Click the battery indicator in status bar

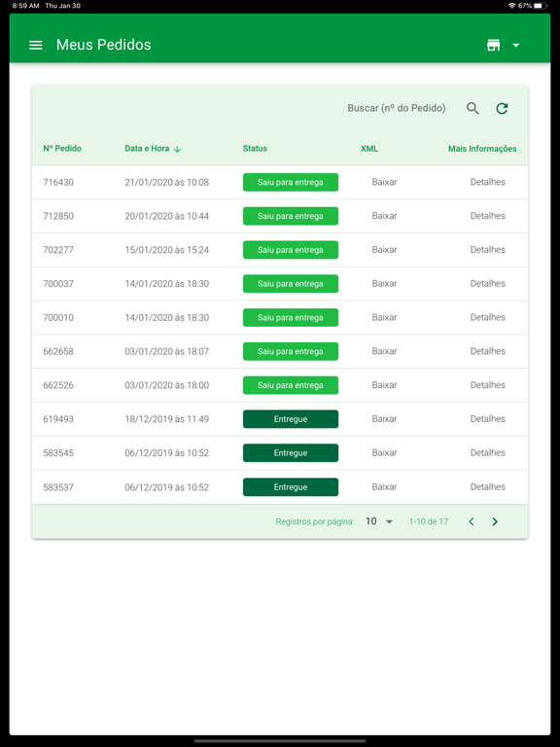541,6
